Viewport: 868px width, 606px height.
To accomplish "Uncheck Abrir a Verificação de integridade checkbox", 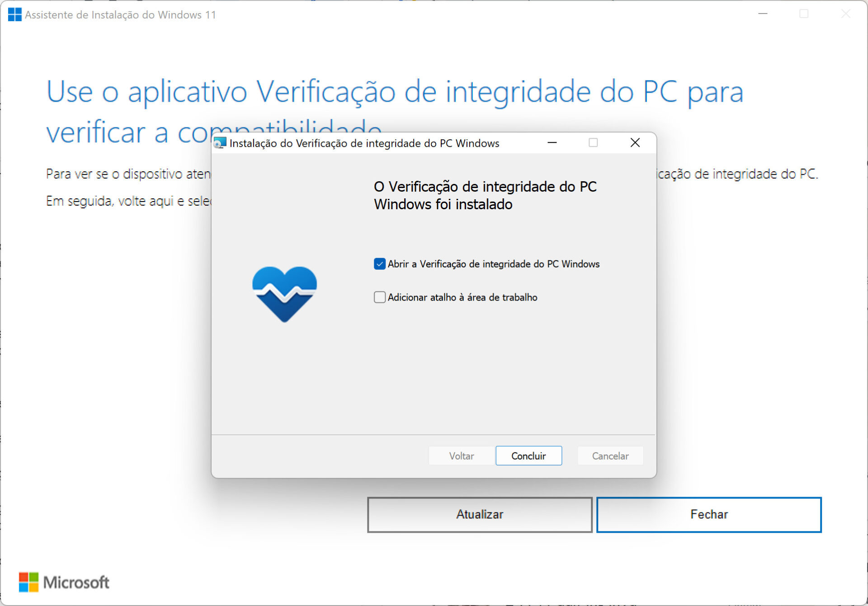I will coord(380,264).
